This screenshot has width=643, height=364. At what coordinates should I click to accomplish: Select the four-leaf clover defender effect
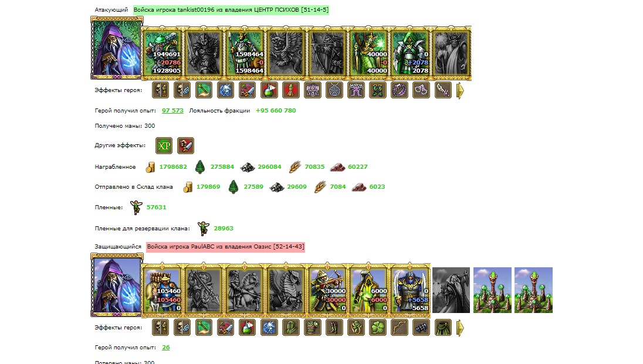pos(378,328)
